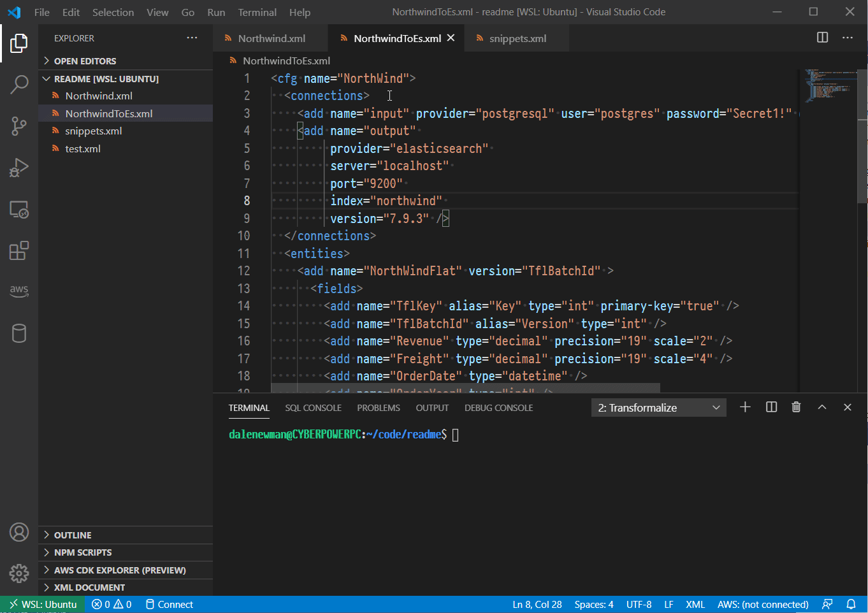
Task: Open the Selection menu
Action: tap(113, 12)
